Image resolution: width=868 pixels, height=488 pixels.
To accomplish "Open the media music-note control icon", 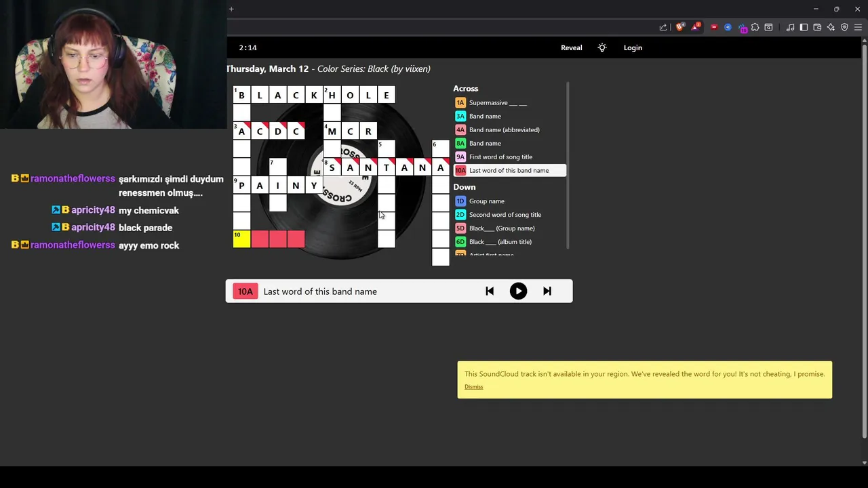I will tap(791, 27).
